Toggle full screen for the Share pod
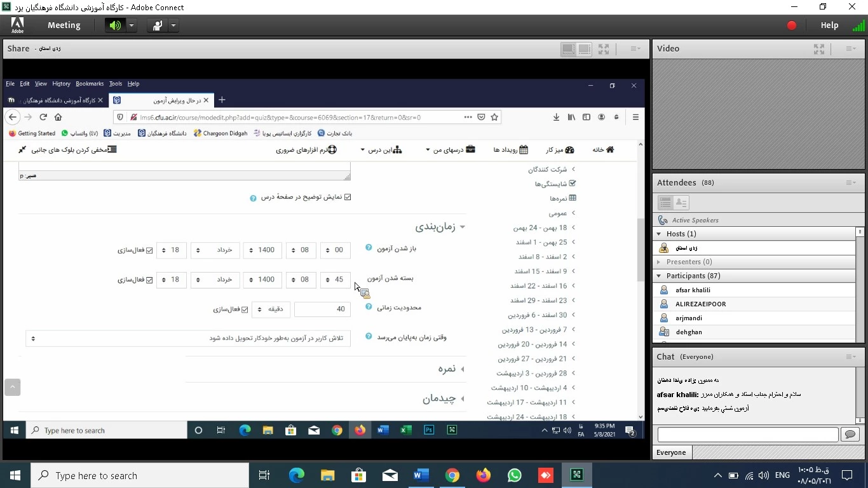Screen dimensions: 868x488 click(604, 49)
